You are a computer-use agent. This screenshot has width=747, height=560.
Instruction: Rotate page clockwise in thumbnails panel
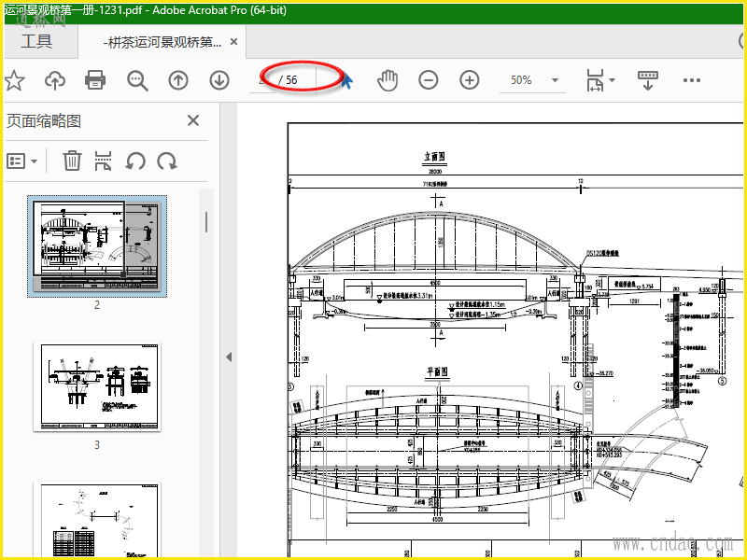[x=167, y=161]
